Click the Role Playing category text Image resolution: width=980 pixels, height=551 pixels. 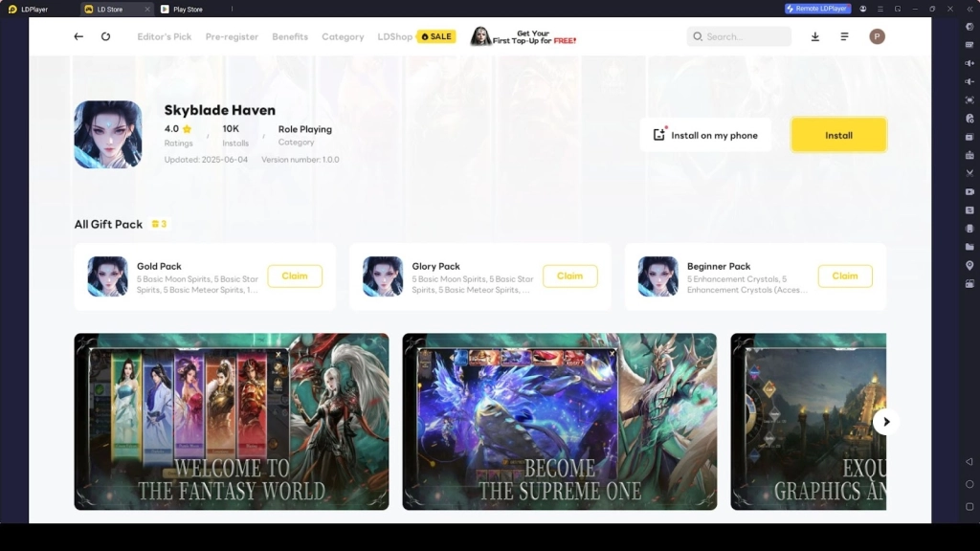[x=305, y=129]
